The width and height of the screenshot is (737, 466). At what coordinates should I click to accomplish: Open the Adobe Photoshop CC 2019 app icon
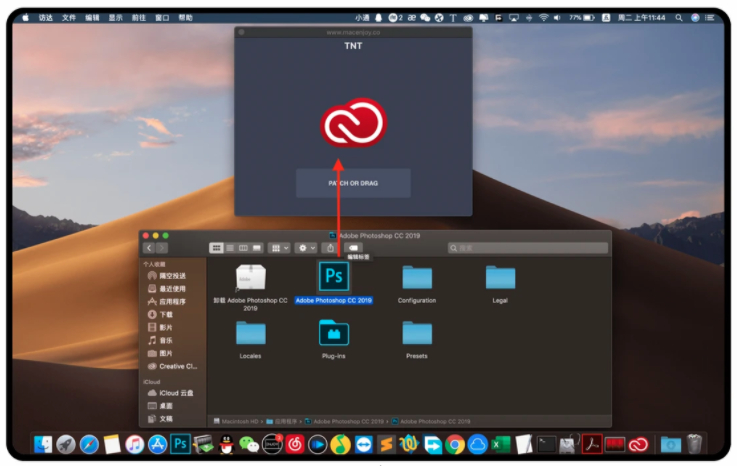[x=333, y=276]
